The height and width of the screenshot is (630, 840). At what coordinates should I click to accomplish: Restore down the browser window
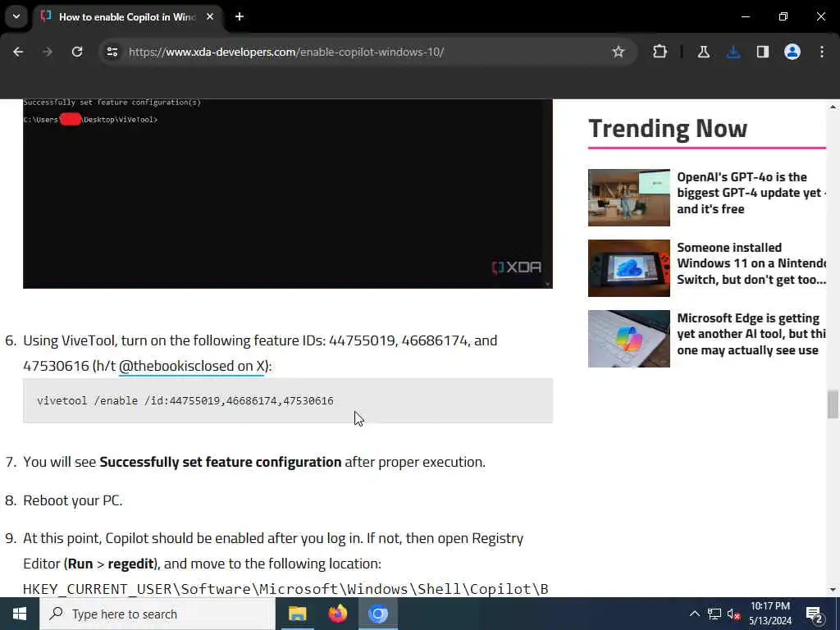783,16
